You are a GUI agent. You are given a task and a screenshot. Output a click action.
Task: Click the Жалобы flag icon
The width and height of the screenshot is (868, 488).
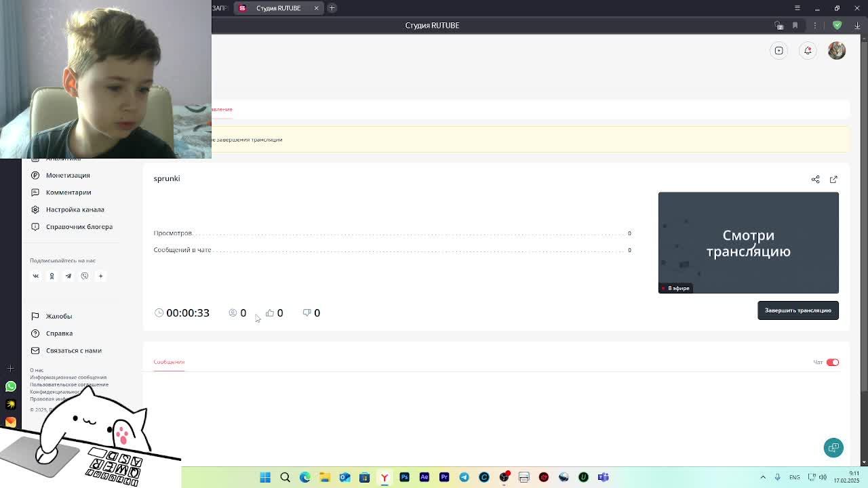click(x=35, y=316)
